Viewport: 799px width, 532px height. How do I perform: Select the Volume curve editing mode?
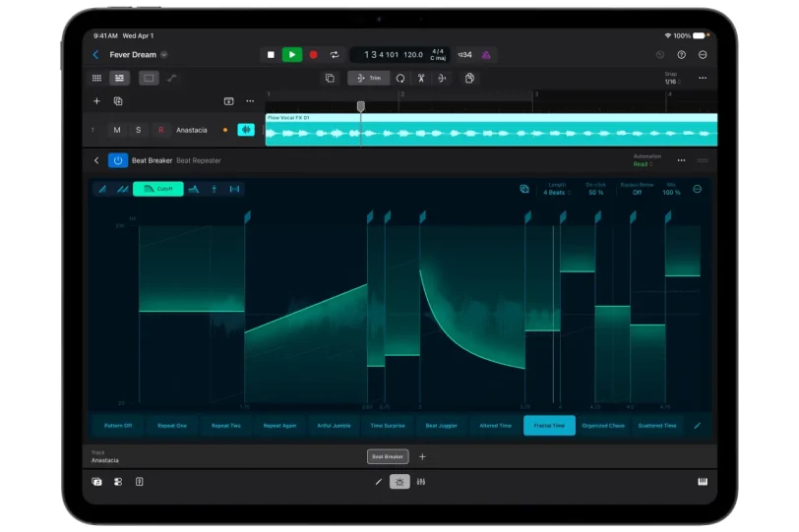(x=194, y=189)
